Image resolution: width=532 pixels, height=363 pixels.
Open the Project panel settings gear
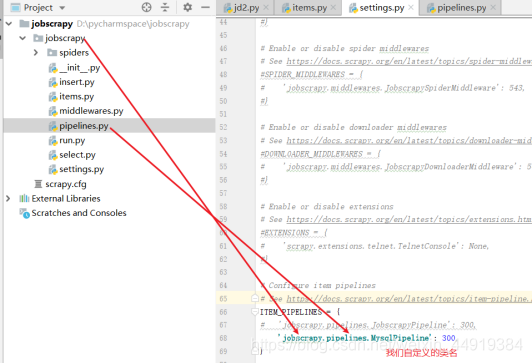pos(187,7)
